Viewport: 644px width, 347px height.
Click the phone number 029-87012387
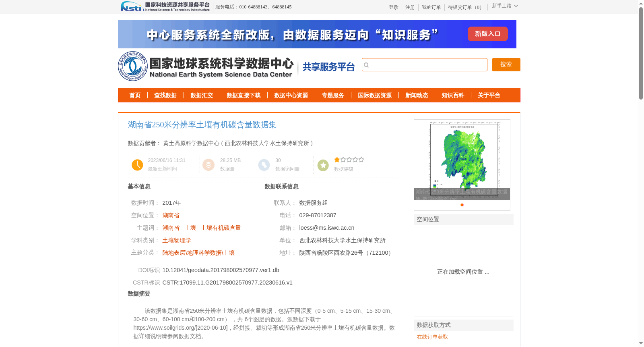click(x=318, y=215)
